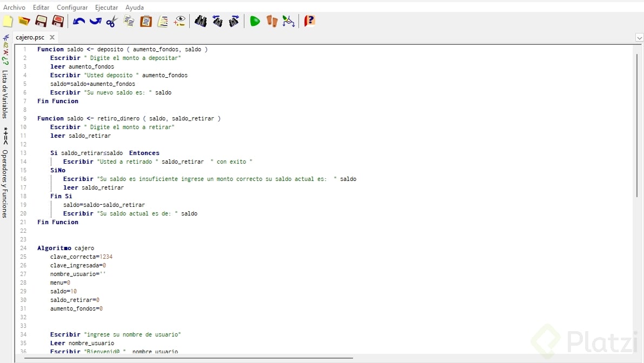Start step-by-step execution with the footprints icon
The height and width of the screenshot is (363, 644).
[x=272, y=21]
